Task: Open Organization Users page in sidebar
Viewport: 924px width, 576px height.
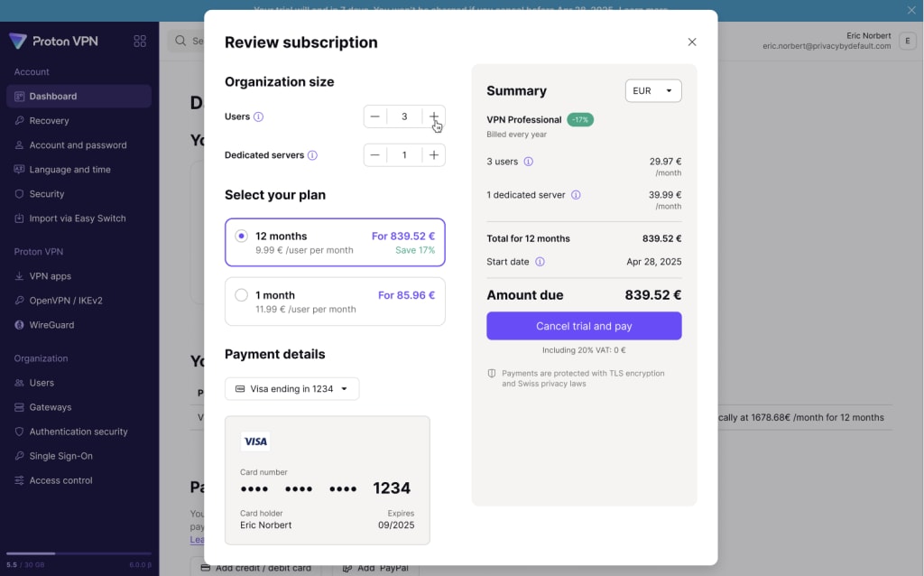Action: (x=79, y=383)
